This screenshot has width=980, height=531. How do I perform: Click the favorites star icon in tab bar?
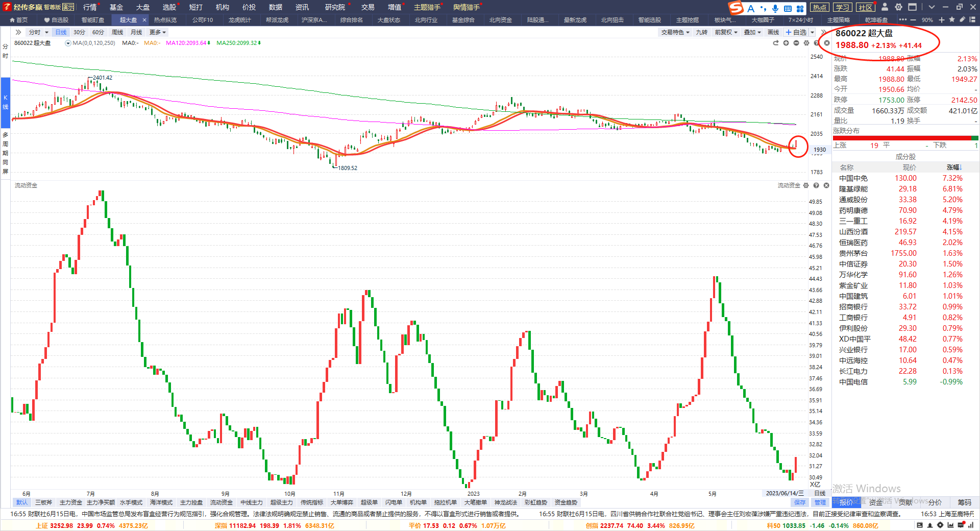(x=952, y=19)
